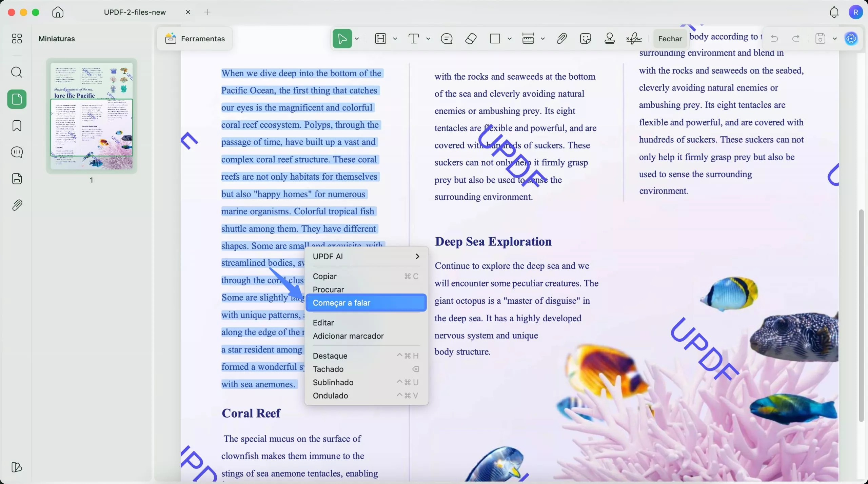This screenshot has width=868, height=484.
Task: Choose Copiar from the context menu
Action: tap(324, 276)
